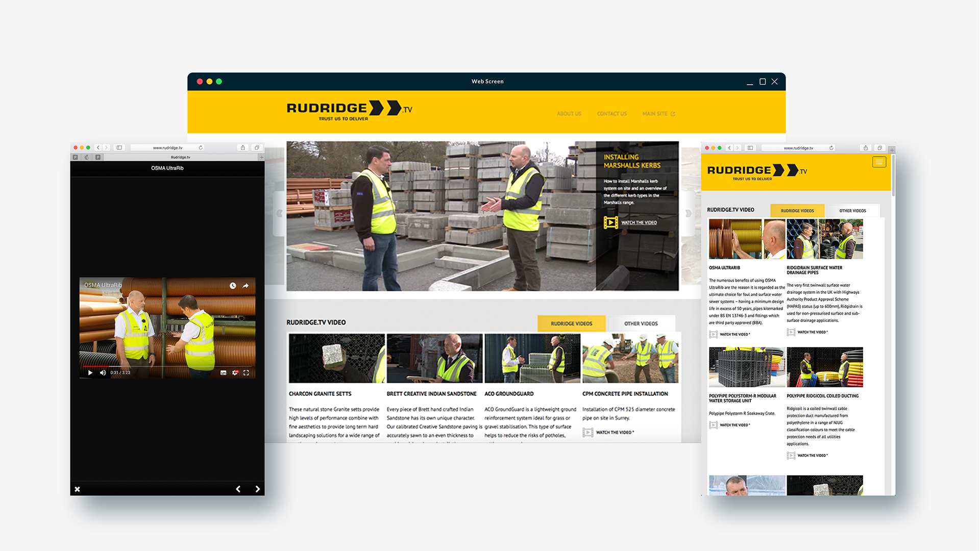This screenshot has width=980, height=551.
Task: Click back button in right Safari window
Action: point(729,148)
